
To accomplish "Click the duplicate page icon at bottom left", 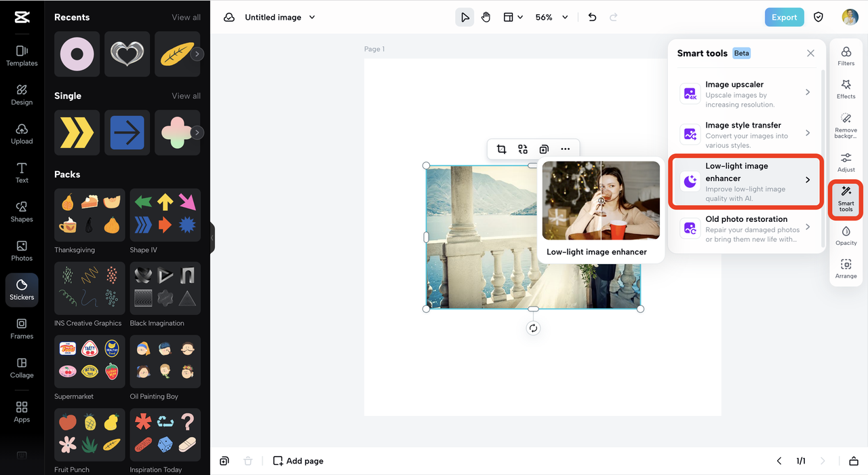I will pos(224,461).
